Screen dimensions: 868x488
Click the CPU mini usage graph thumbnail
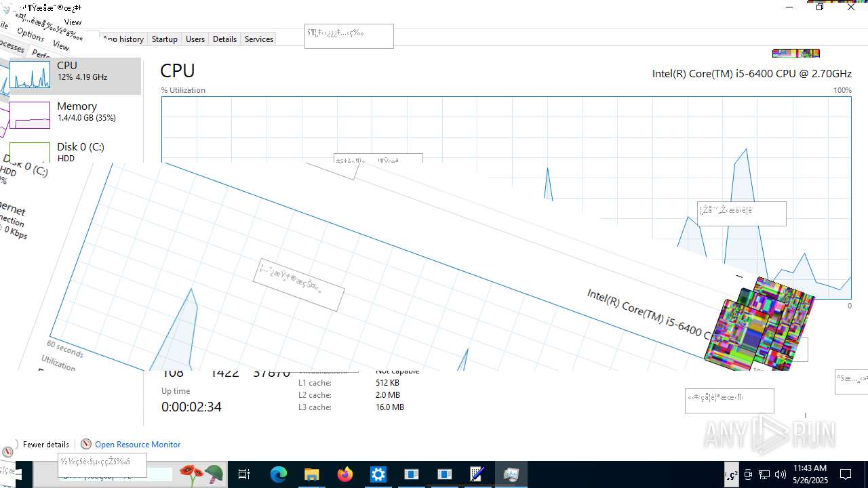click(x=29, y=75)
